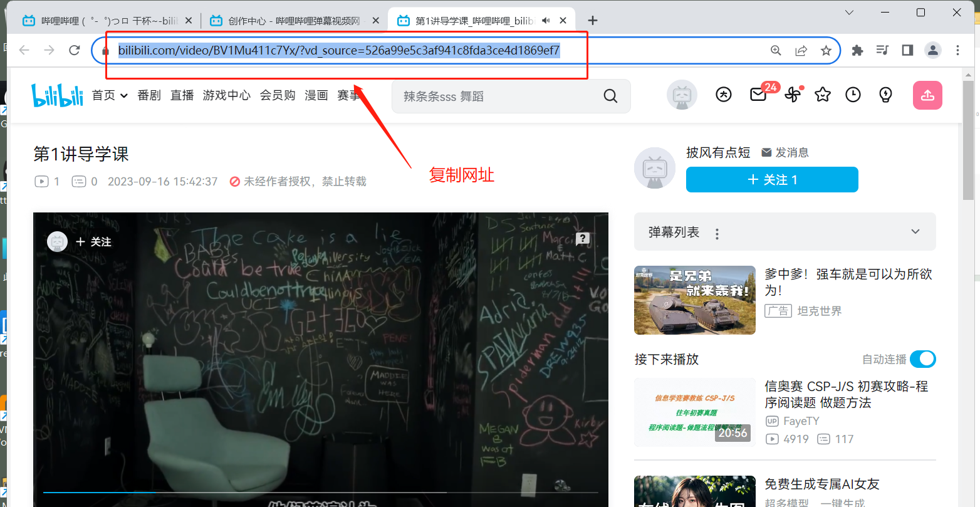Open the 大会员 membership icon
The image size is (980, 507).
[724, 95]
